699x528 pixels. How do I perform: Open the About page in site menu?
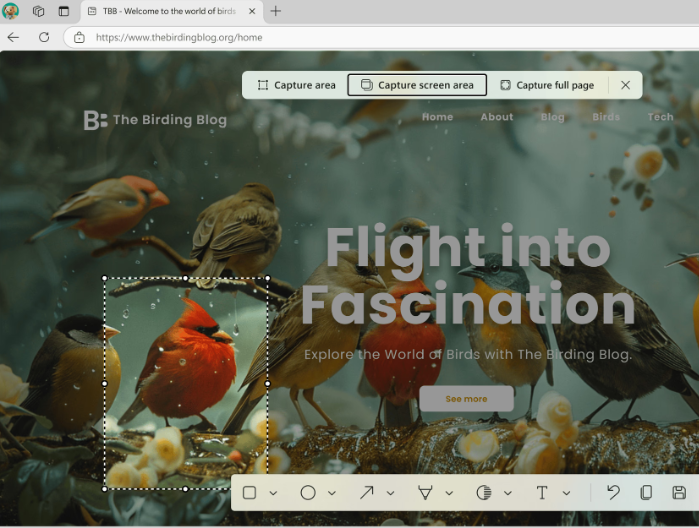tap(496, 117)
